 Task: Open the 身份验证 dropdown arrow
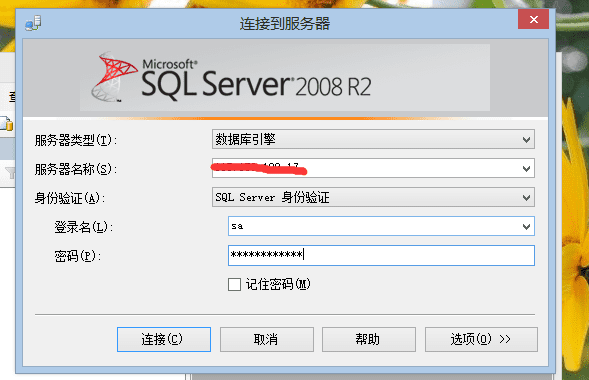point(526,198)
